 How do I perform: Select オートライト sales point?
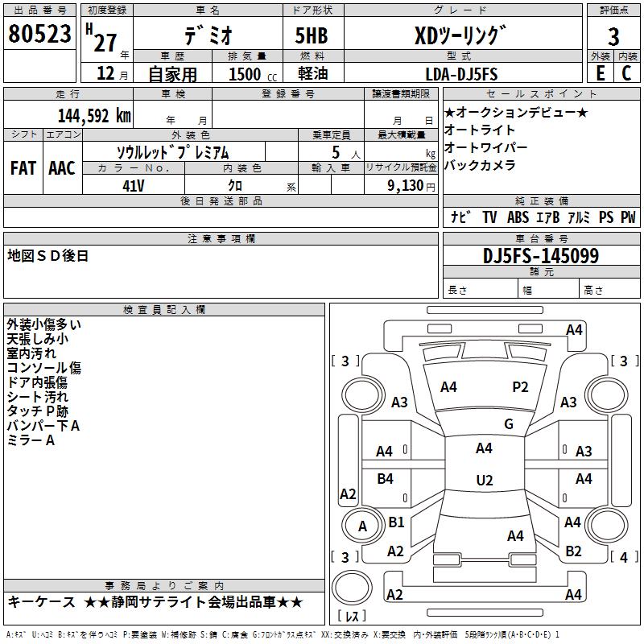click(x=479, y=130)
